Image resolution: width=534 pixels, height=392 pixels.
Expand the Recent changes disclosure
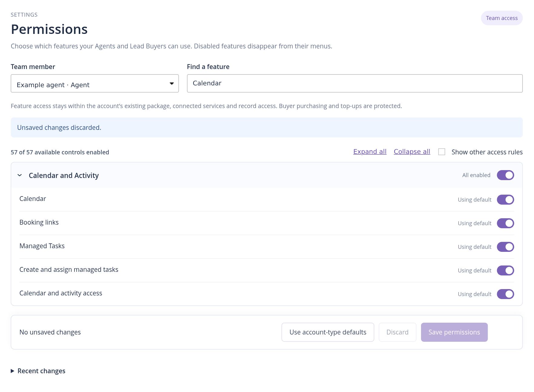38,371
